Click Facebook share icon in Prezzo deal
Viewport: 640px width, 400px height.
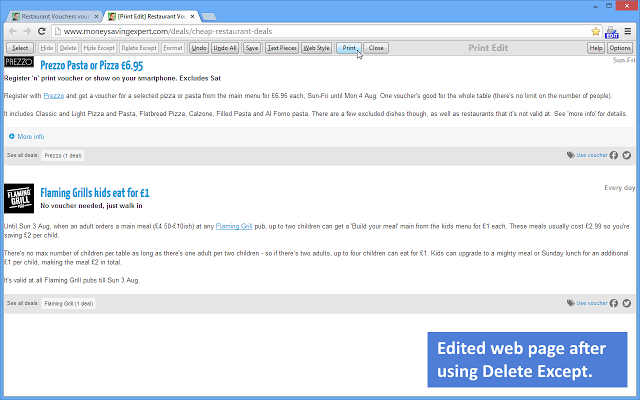[x=614, y=155]
